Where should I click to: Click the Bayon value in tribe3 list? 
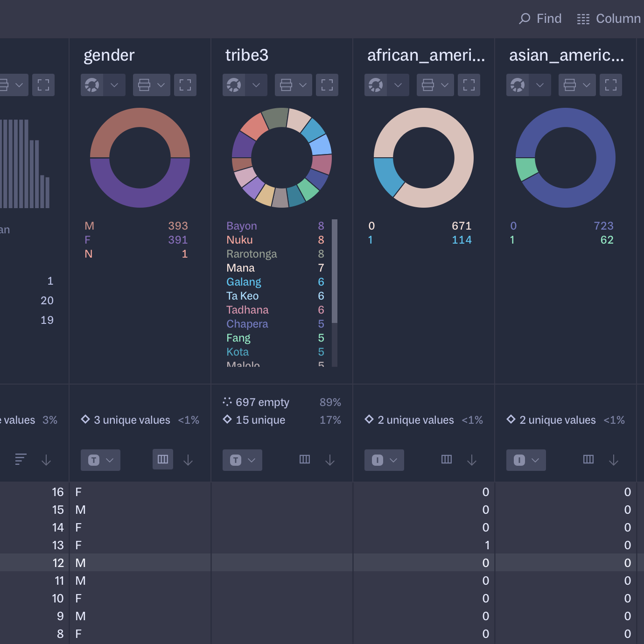click(x=242, y=226)
